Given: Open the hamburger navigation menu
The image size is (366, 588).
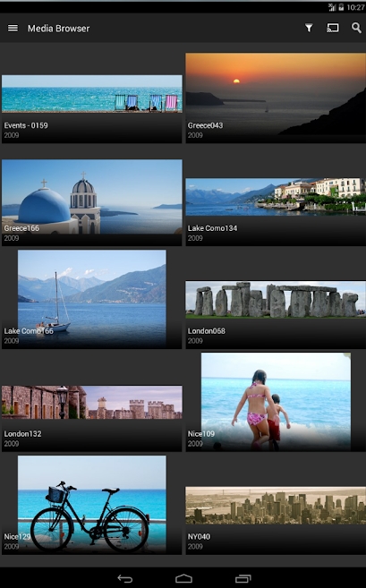Looking at the screenshot, I should point(13,28).
